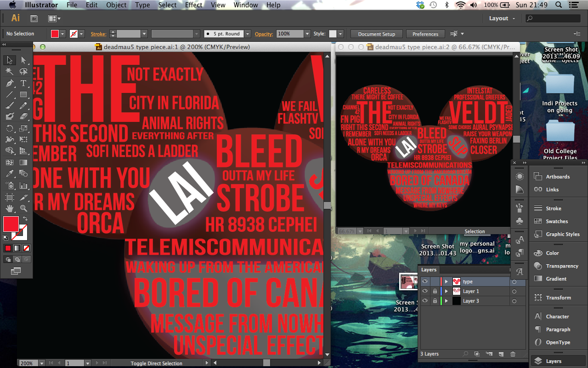
Task: Open Opacity 100% dropdown
Action: coord(307,34)
